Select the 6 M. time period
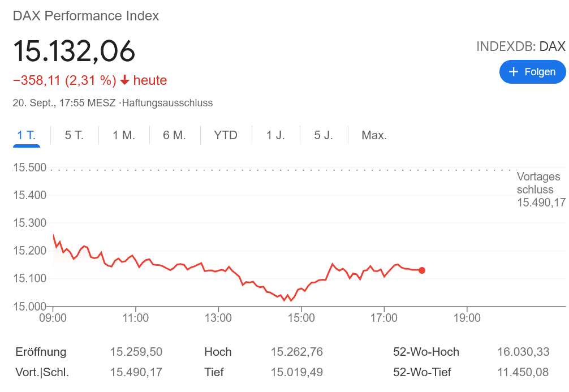This screenshot has height=392, width=569. 173,135
